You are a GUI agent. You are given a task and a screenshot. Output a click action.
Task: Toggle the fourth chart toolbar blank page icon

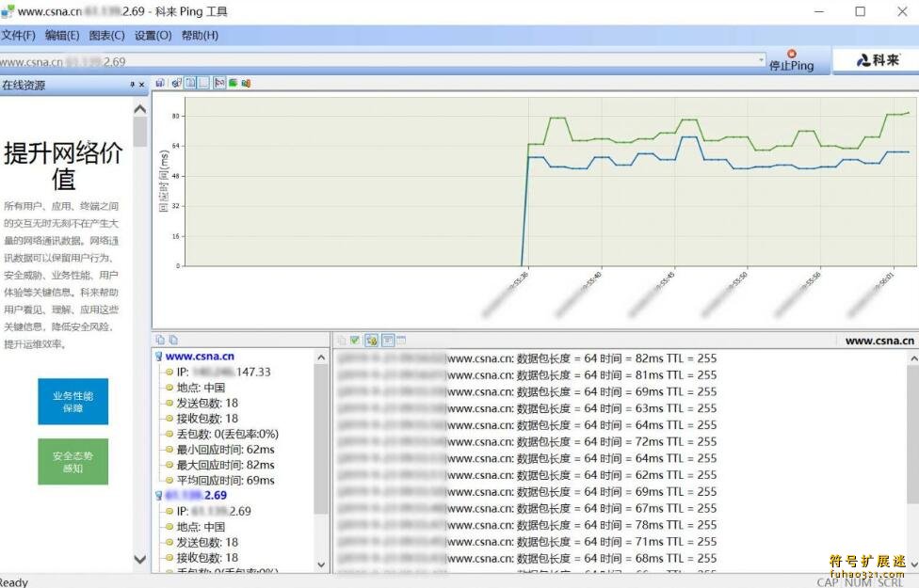(203, 83)
